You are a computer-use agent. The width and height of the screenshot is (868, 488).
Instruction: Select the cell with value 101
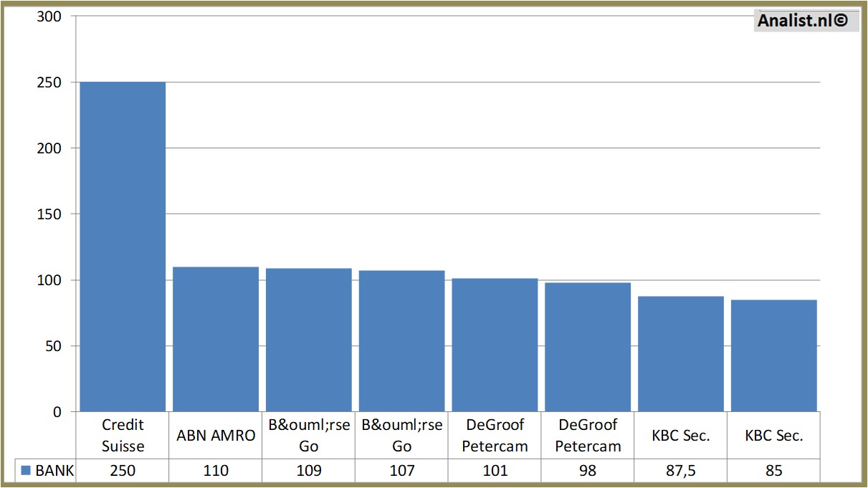[495, 471]
